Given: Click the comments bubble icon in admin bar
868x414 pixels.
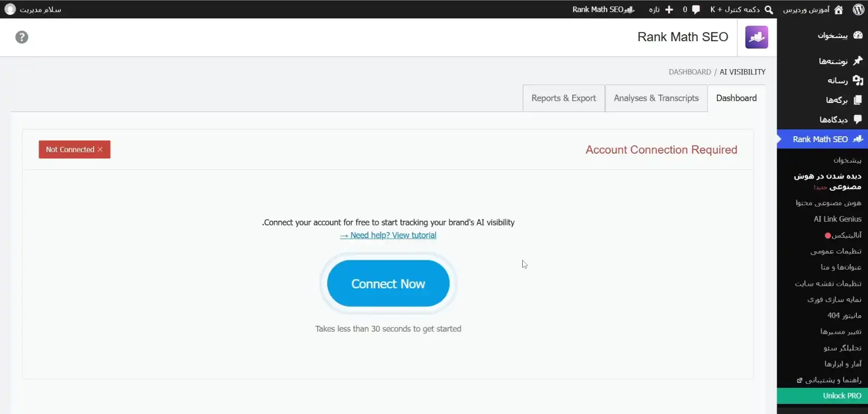Looking at the screenshot, I should (x=696, y=10).
